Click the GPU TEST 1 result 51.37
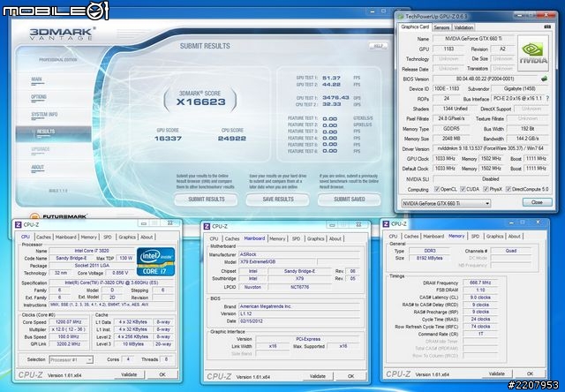This screenshot has width=565, height=392. pos(332,78)
